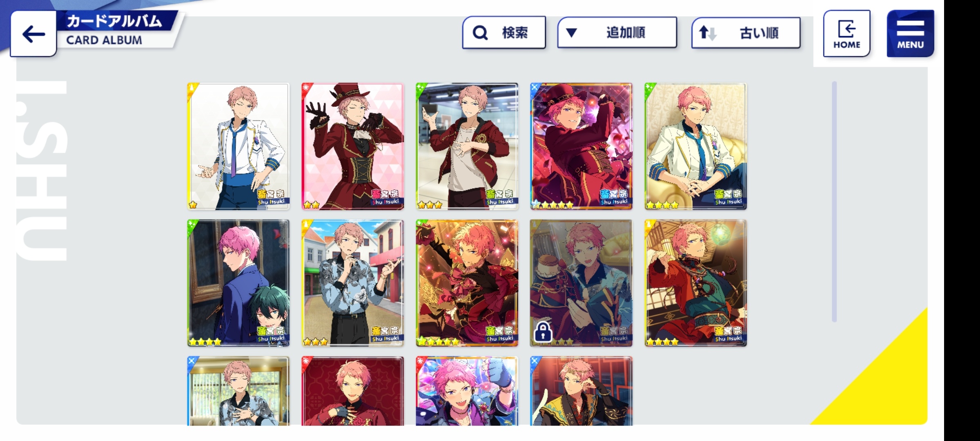
Task: Go to HOME screen
Action: pyautogui.click(x=846, y=33)
